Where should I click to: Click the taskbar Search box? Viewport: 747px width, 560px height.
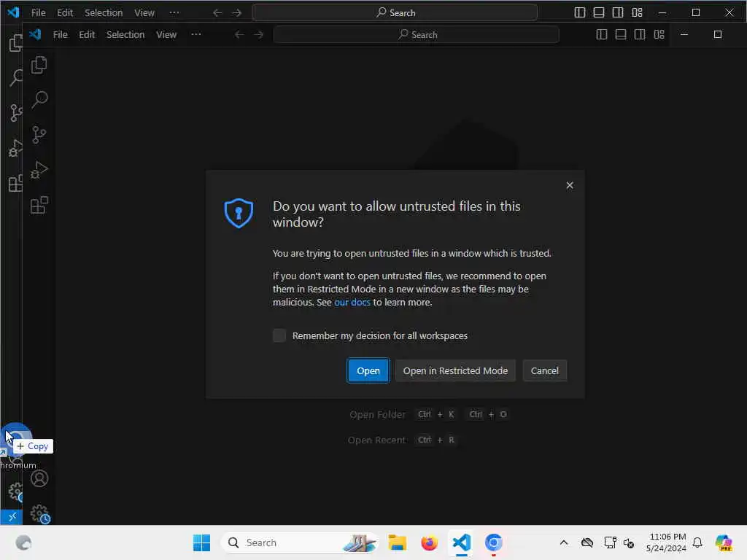click(x=300, y=542)
